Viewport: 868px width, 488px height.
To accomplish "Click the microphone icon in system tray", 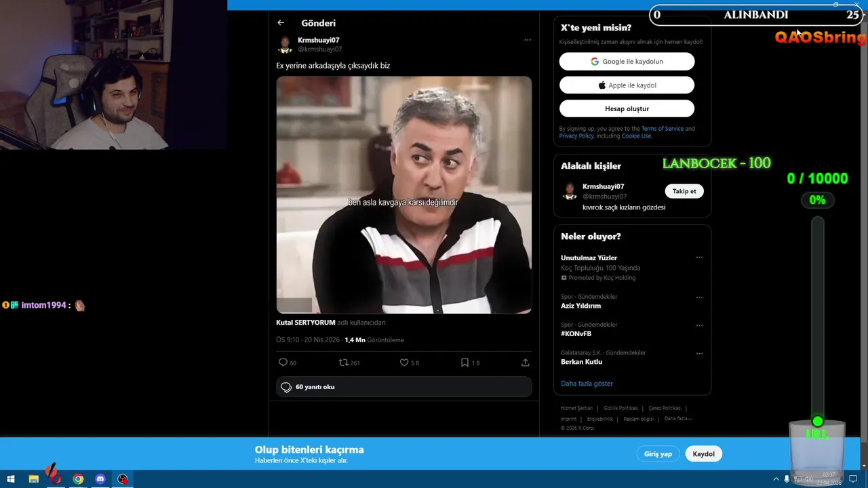I will (787, 479).
